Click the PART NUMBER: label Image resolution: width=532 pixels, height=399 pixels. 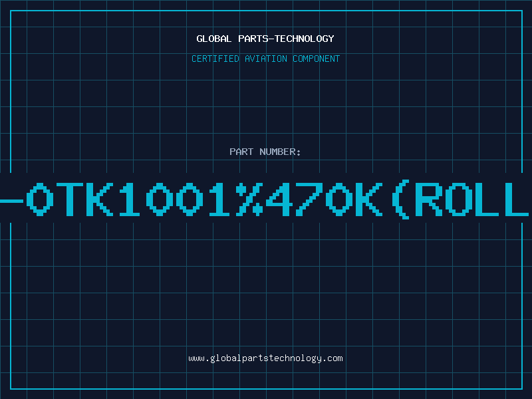pyautogui.click(x=265, y=152)
